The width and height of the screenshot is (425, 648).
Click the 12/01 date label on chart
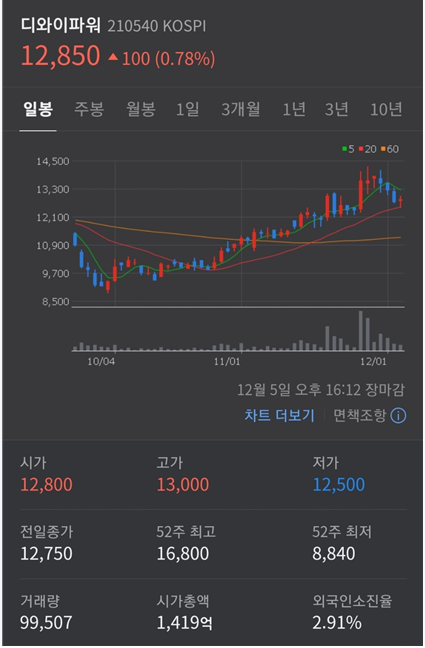click(x=373, y=362)
